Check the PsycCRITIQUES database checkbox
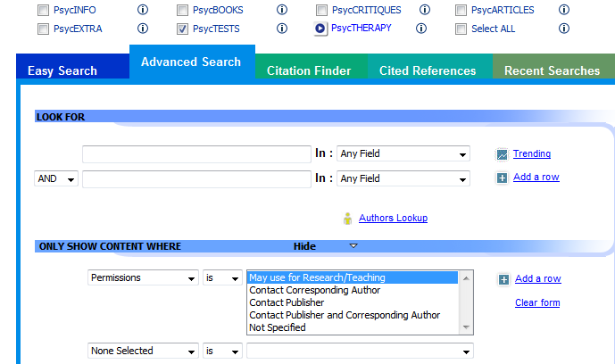 tap(321, 10)
